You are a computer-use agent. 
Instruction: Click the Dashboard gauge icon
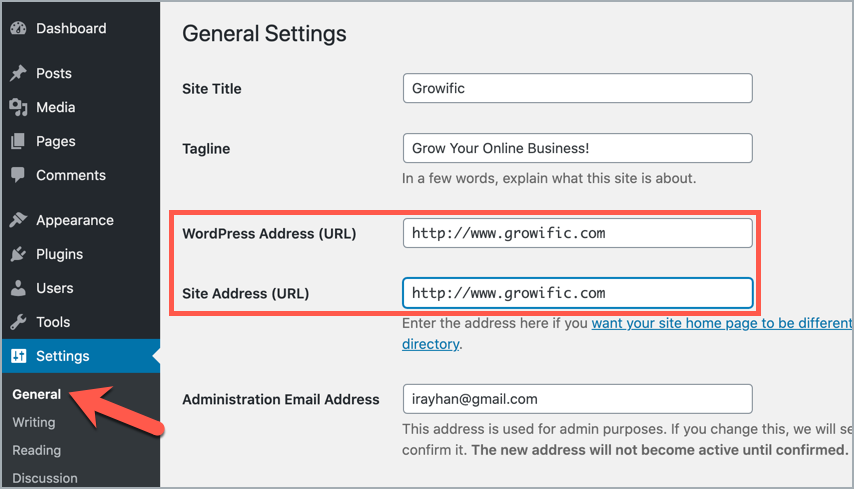(x=18, y=28)
